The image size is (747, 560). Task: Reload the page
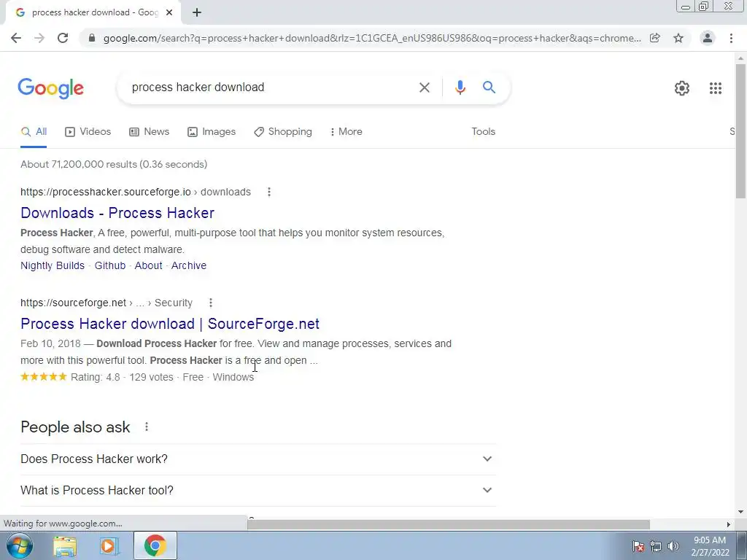(63, 38)
